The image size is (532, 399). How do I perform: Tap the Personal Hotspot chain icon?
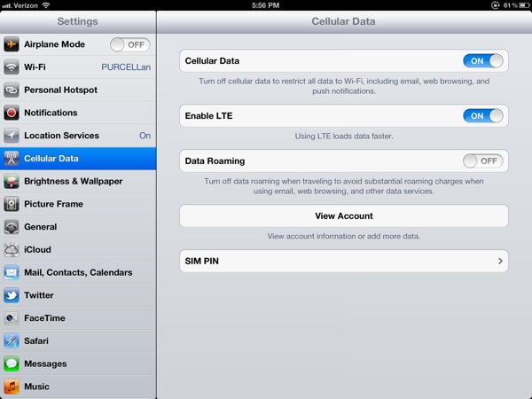(x=12, y=90)
